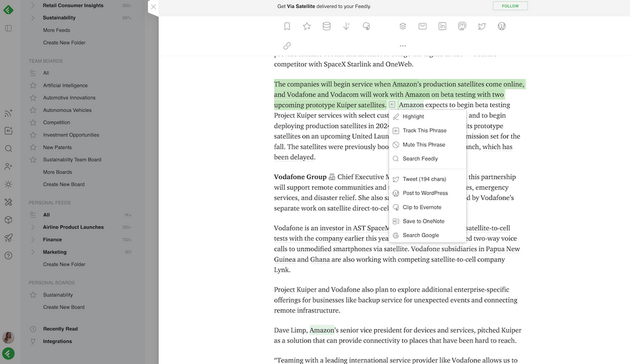Save article for later with the bookmark icon
The width and height of the screenshot is (630, 364).
[287, 26]
